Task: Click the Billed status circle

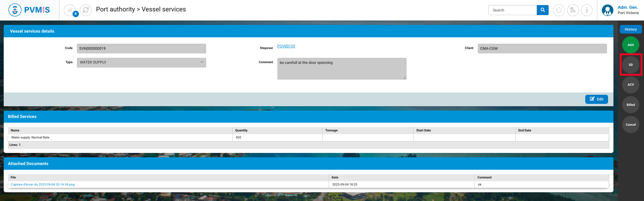Action: coord(631,105)
